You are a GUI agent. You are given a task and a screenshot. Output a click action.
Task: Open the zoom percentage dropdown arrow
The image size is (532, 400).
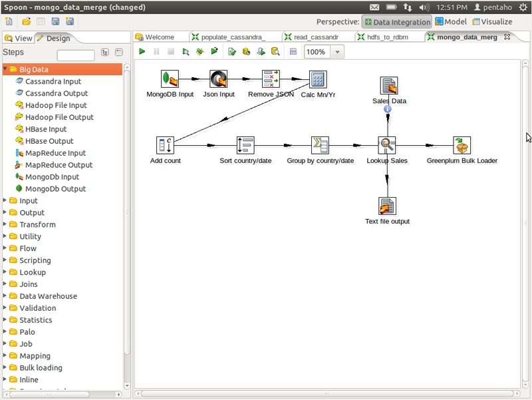point(337,52)
